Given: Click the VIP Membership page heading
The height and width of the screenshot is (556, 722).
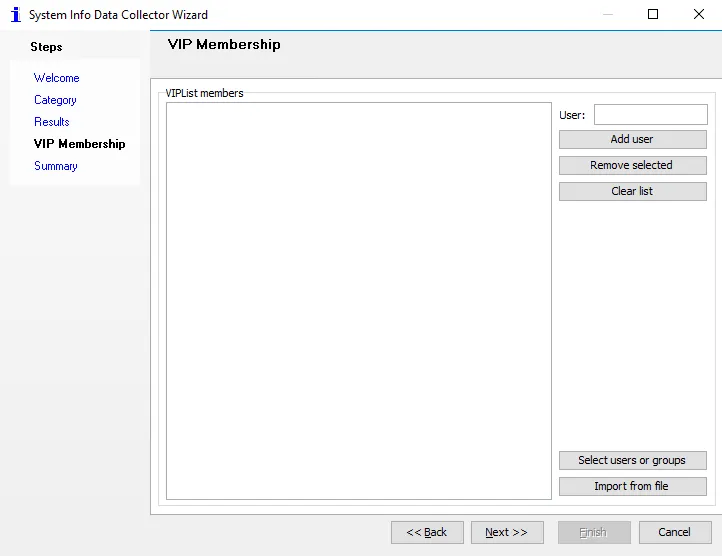Looking at the screenshot, I should point(224,44).
